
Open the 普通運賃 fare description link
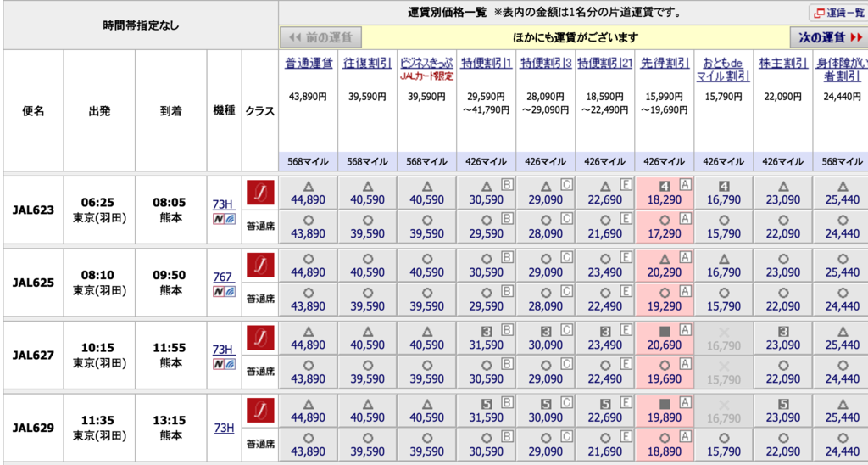point(309,63)
